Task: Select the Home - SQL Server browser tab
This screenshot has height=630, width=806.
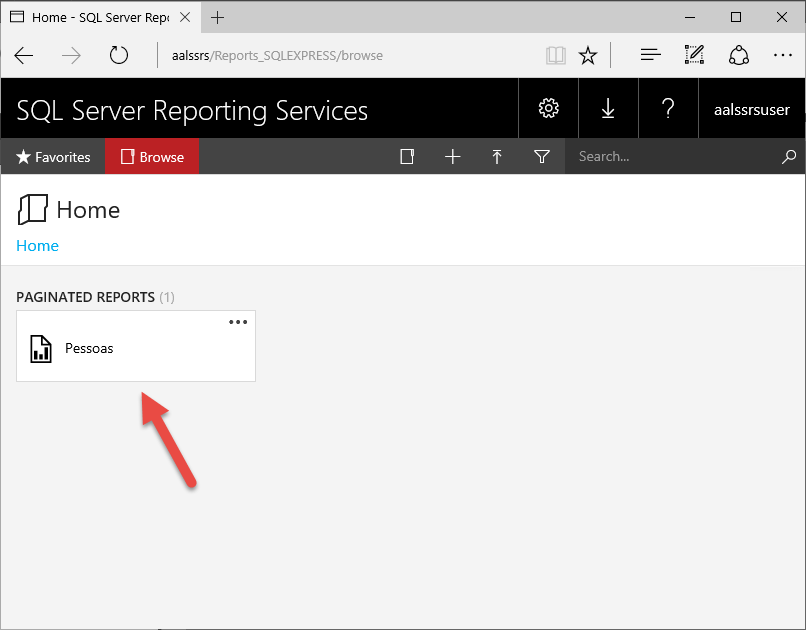Action: pos(100,17)
